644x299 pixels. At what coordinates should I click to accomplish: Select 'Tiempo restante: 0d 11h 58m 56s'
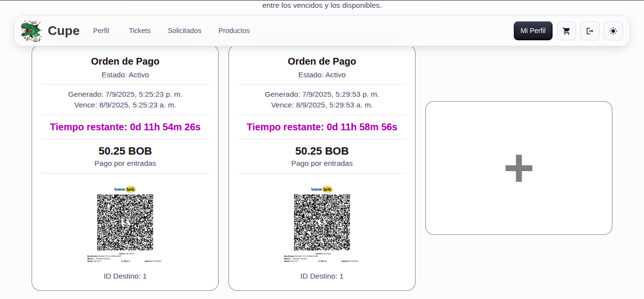click(322, 127)
